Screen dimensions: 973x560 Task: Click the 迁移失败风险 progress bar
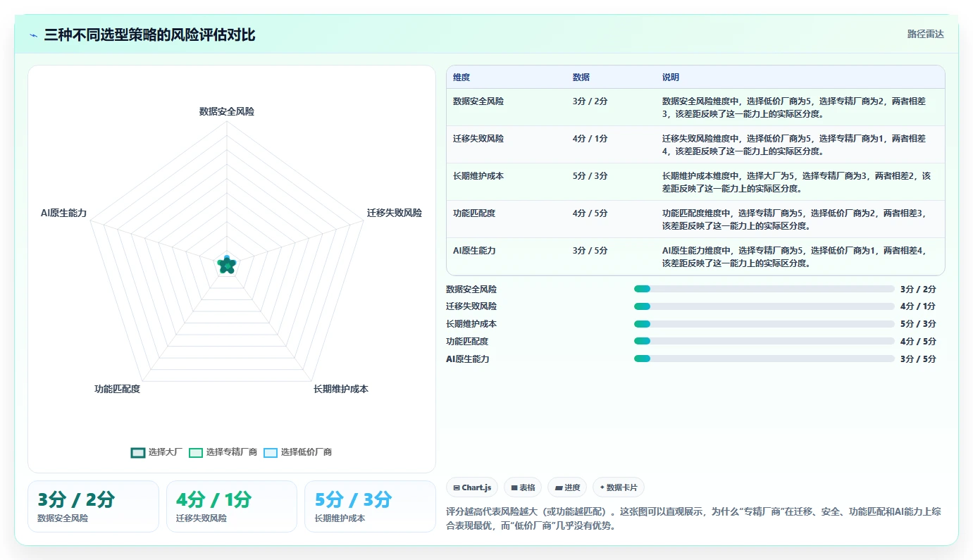(x=764, y=306)
